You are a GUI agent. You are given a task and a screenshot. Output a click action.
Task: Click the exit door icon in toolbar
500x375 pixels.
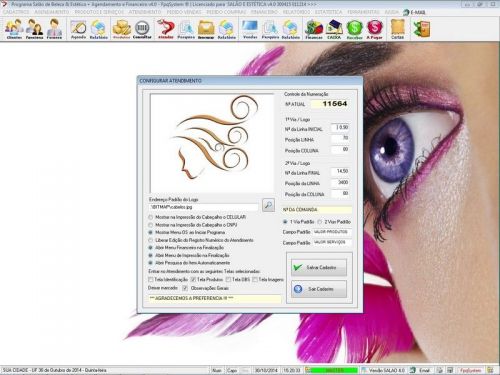point(421,29)
